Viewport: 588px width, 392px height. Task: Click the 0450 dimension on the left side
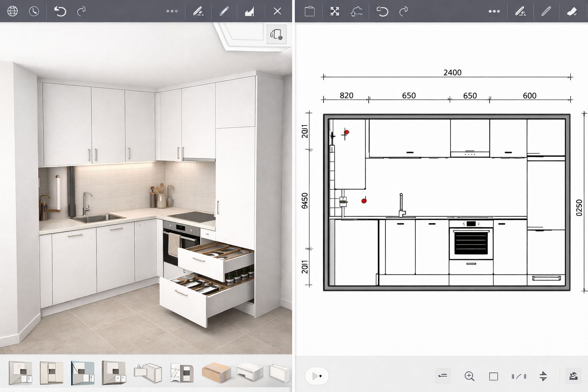click(305, 201)
